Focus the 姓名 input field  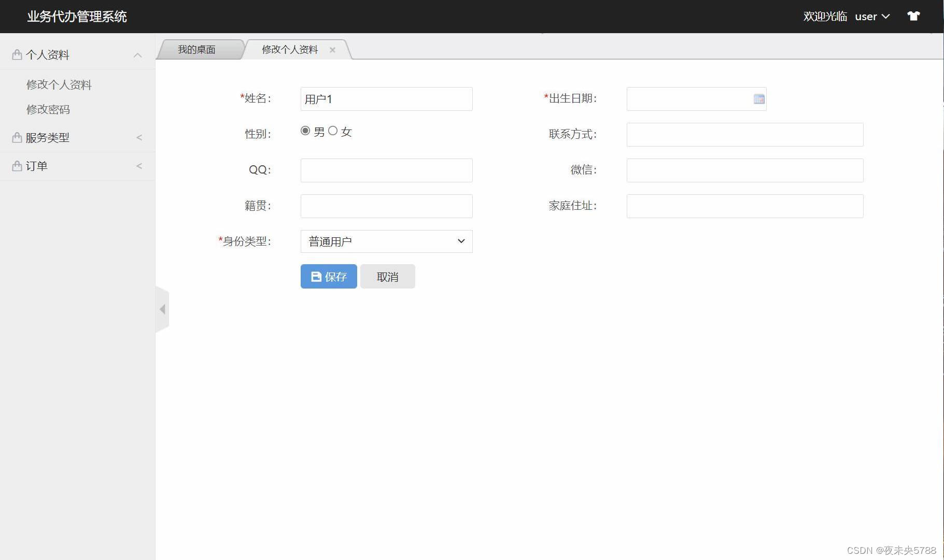point(386,99)
